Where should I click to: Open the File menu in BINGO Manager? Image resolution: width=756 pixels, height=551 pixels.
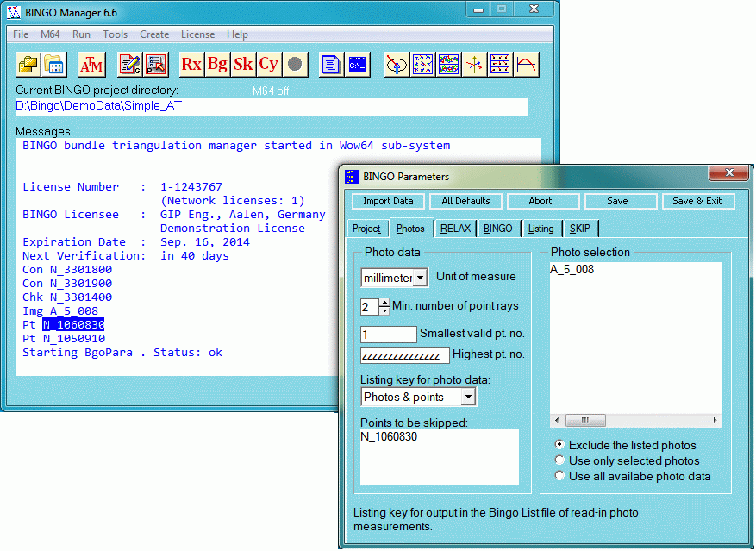pyautogui.click(x=21, y=34)
